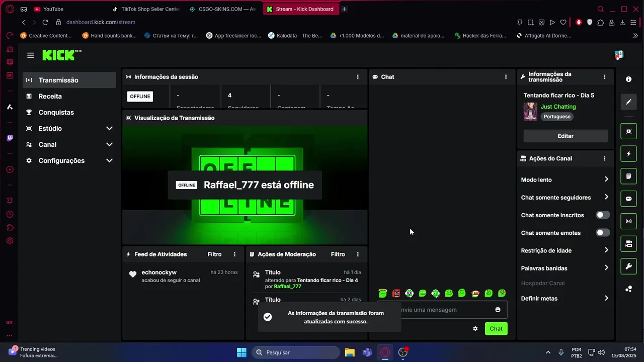Switch to the YouTube browser tab

tap(68, 9)
